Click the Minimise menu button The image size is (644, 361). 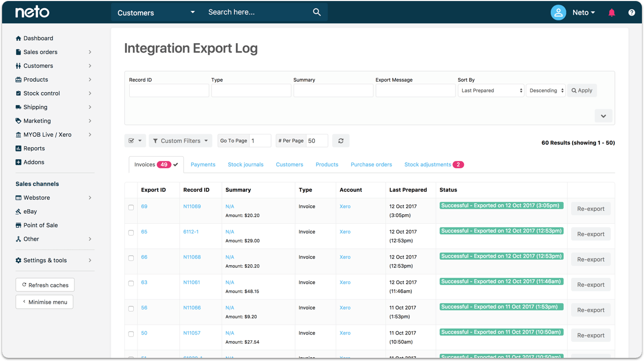[x=44, y=302]
